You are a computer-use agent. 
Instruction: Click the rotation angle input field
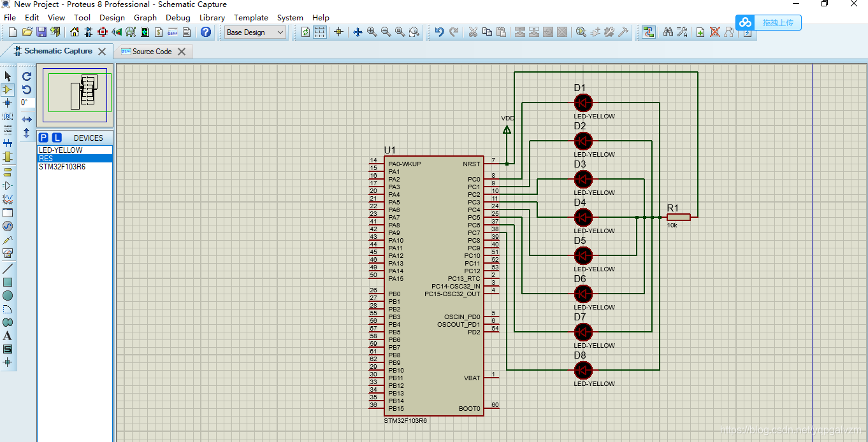point(27,103)
